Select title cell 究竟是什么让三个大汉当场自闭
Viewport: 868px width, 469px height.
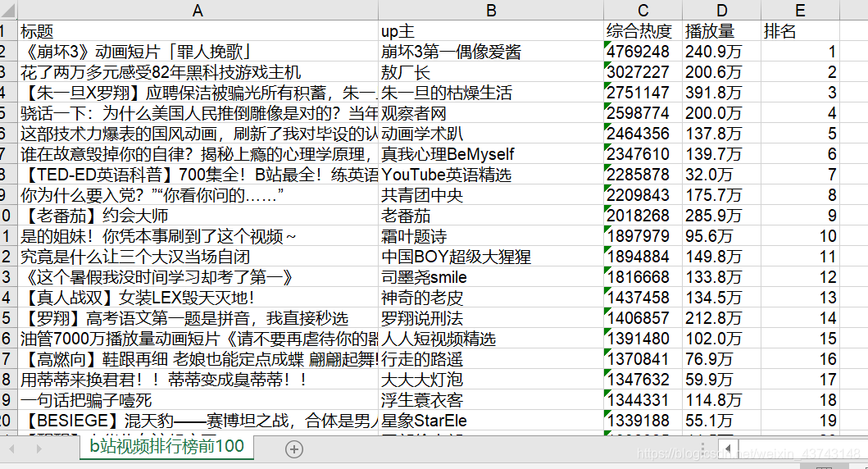[x=198, y=257]
